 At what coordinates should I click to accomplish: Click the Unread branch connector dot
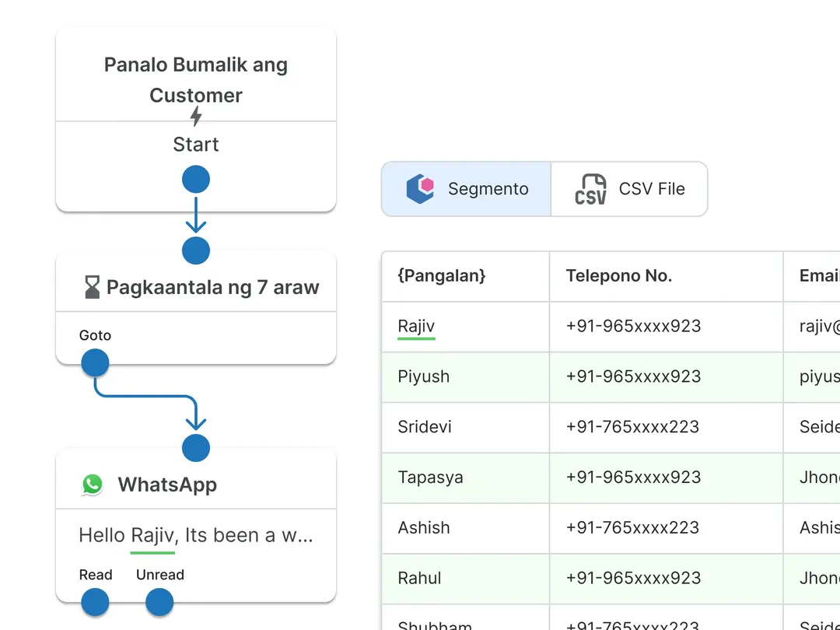pyautogui.click(x=159, y=602)
